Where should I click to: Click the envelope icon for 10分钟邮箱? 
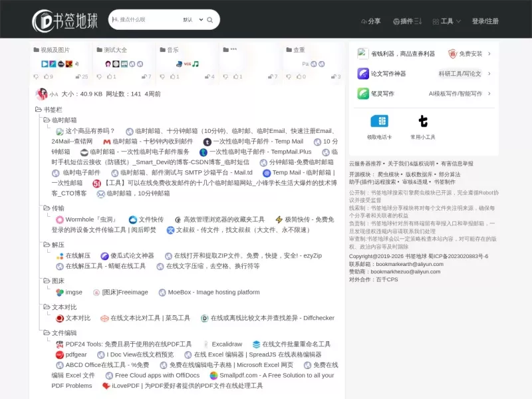click(101, 194)
